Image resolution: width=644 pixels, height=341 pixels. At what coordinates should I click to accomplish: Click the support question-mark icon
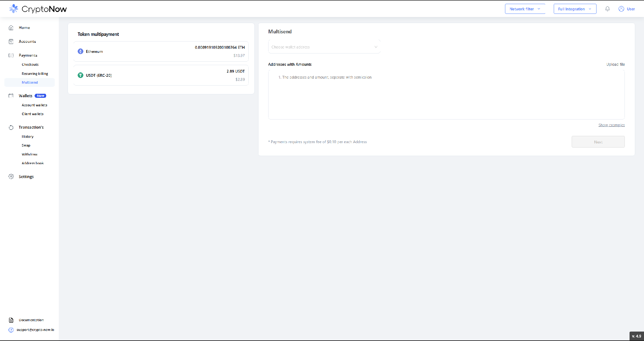(x=11, y=330)
